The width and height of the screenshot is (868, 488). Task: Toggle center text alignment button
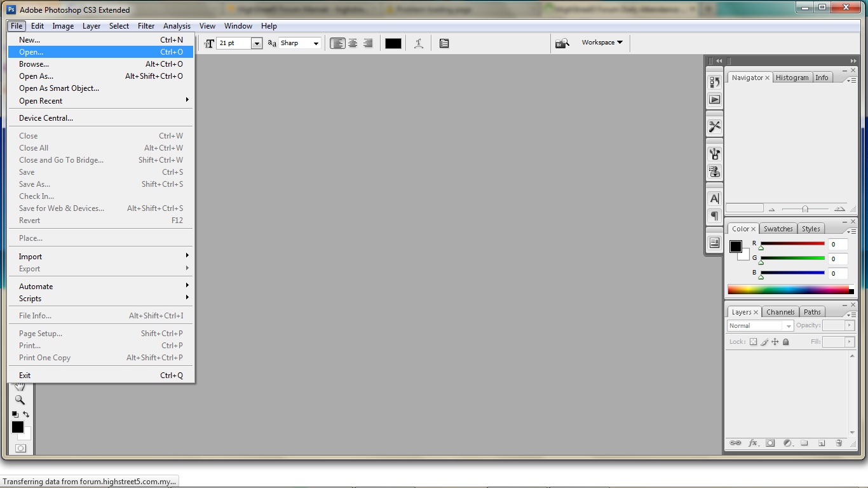(353, 43)
